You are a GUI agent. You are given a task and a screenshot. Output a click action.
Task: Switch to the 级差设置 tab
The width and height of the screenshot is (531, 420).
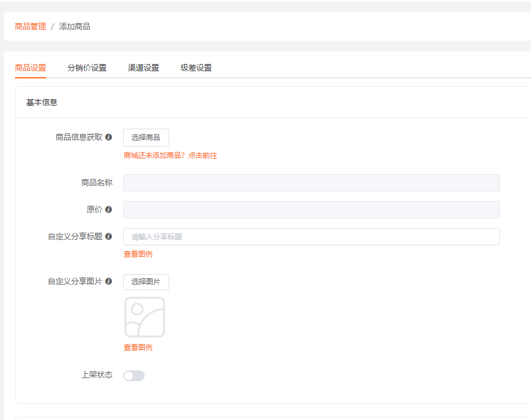(x=196, y=68)
